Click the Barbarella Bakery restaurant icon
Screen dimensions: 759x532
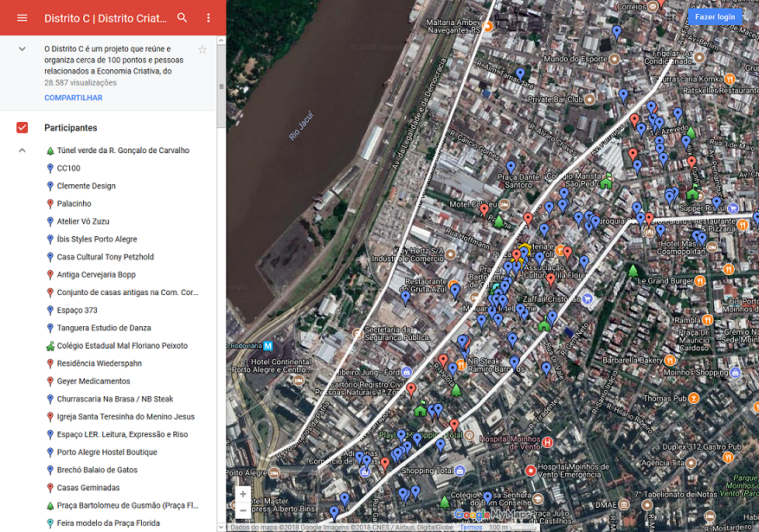pyautogui.click(x=670, y=360)
